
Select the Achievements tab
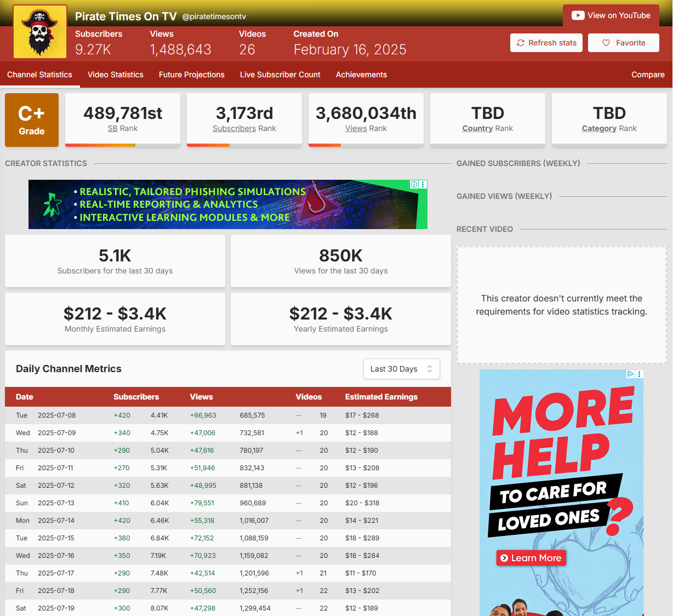(x=361, y=75)
